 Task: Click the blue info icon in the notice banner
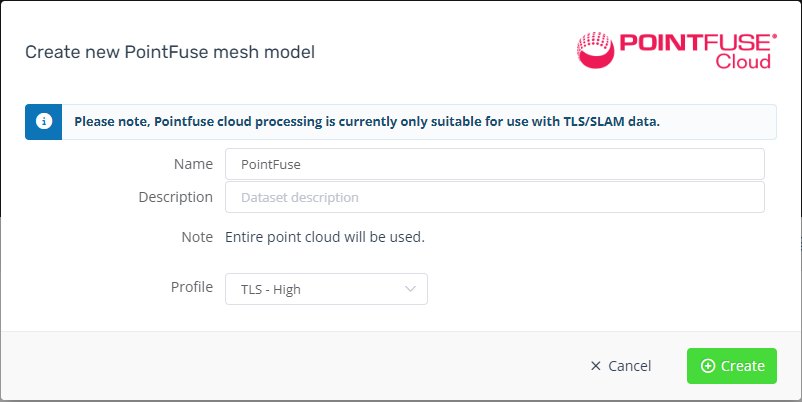coord(43,122)
